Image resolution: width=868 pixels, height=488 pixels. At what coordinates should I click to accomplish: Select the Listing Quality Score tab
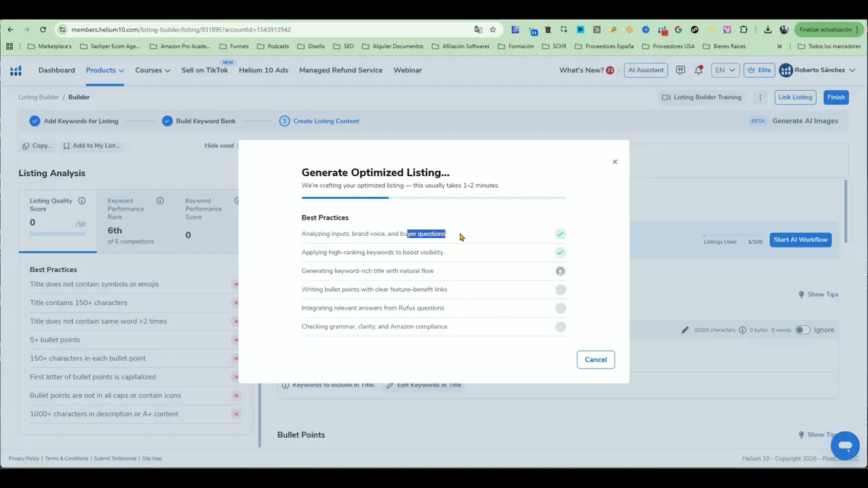58,220
